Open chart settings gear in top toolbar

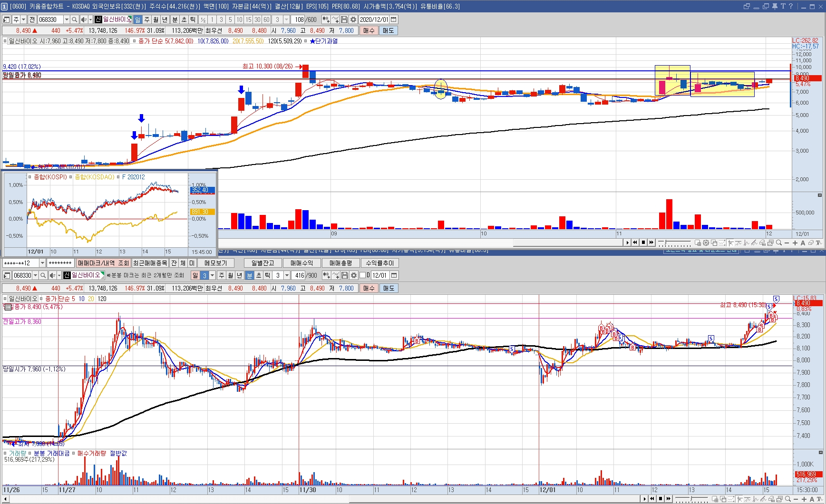[353, 19]
